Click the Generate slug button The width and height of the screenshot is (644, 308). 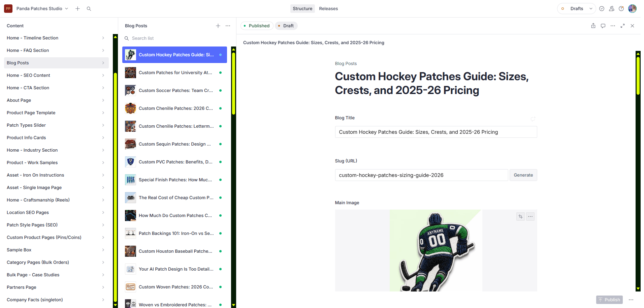pos(523,175)
